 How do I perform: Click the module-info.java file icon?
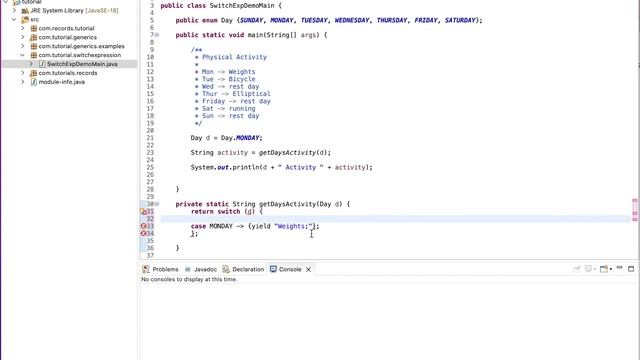[x=34, y=82]
